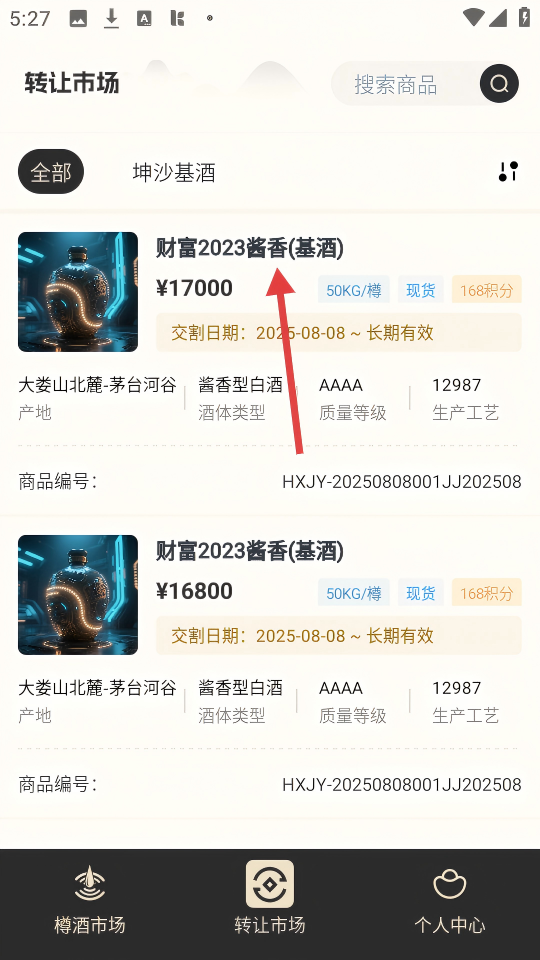This screenshot has width=540, height=960.
Task: Select the 全部 category tab
Action: click(x=51, y=172)
